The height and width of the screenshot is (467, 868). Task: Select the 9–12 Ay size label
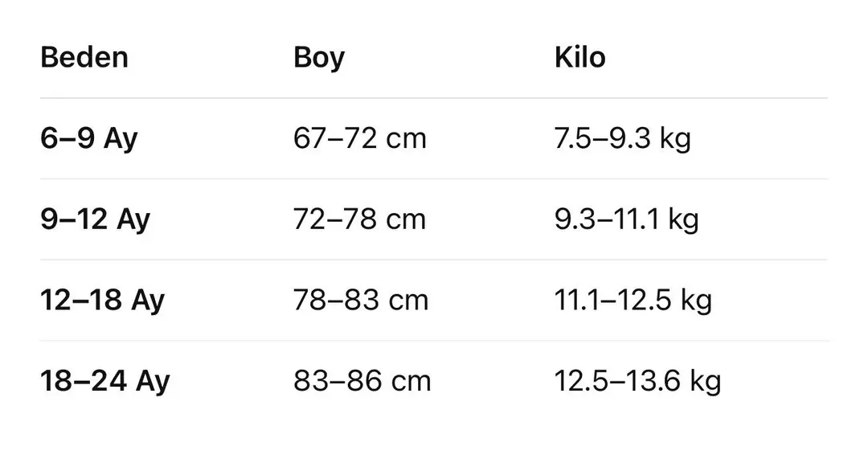point(96,219)
